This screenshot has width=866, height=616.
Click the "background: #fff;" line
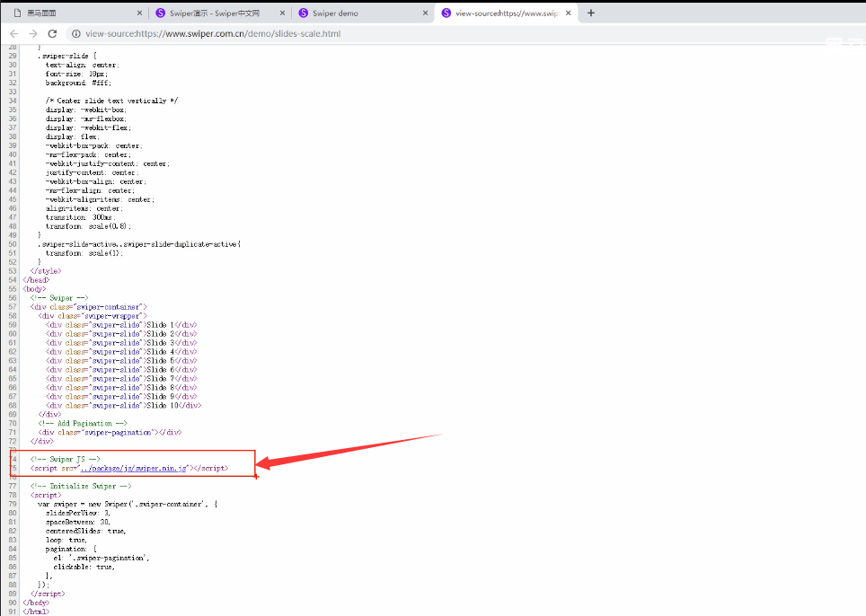coord(78,83)
